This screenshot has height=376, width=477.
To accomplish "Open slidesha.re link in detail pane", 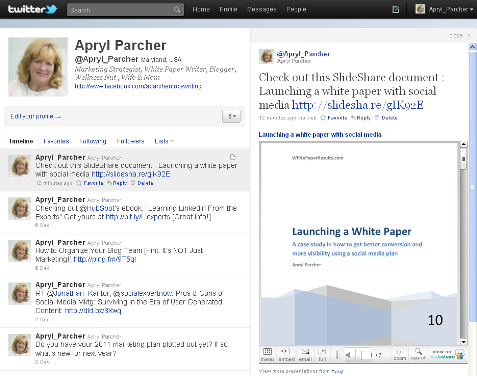I will pos(357,105).
